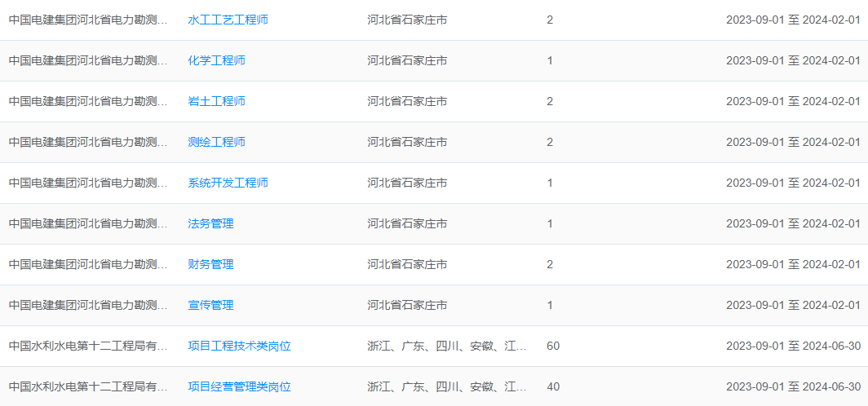Click 河北省石家庄市 in 法务管理 row
The width and height of the screenshot is (868, 406).
tap(407, 223)
